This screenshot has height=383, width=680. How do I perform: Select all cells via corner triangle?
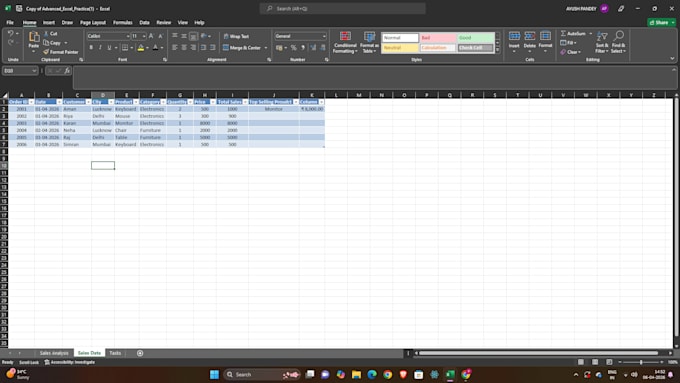tap(5, 95)
